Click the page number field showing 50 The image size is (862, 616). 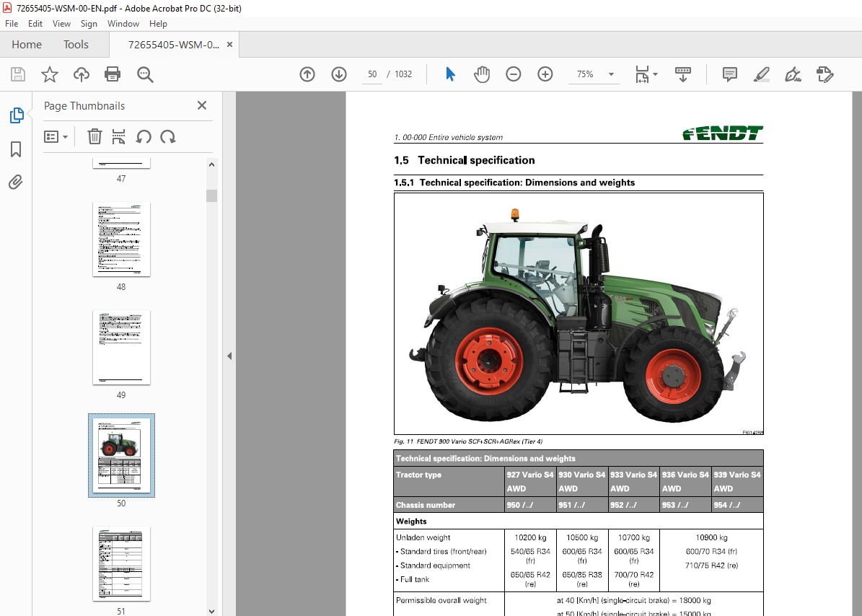tap(372, 74)
